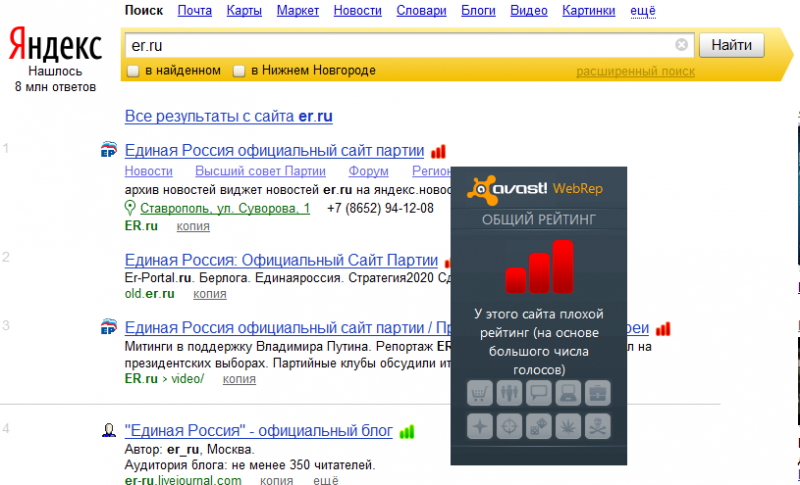Click the map pin icon before Stavropol address
This screenshot has height=485, width=800.
(x=130, y=208)
